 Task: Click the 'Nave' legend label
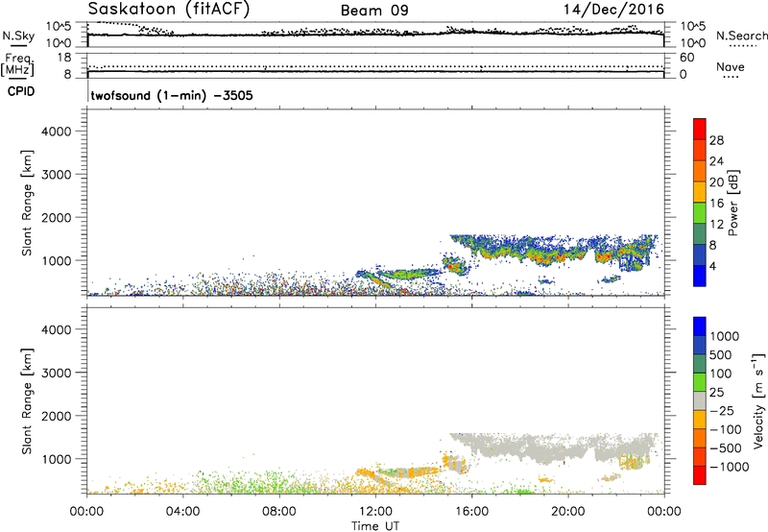730,67
